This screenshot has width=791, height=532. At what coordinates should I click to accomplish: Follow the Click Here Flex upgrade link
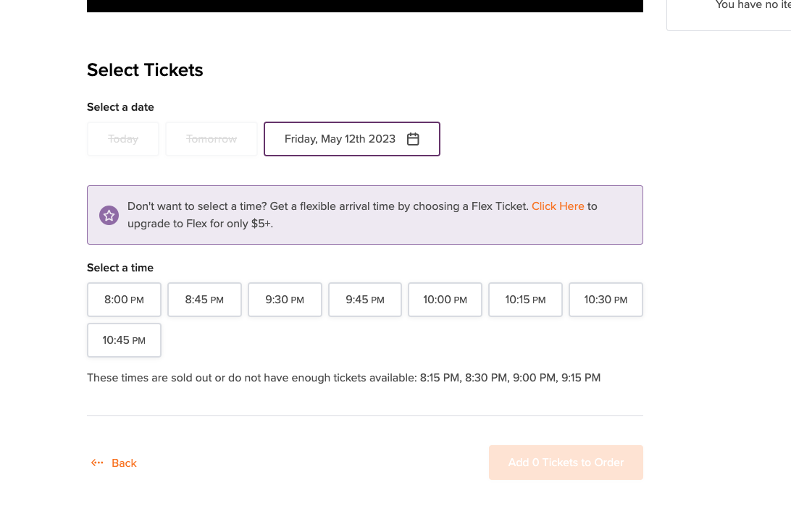(x=558, y=206)
